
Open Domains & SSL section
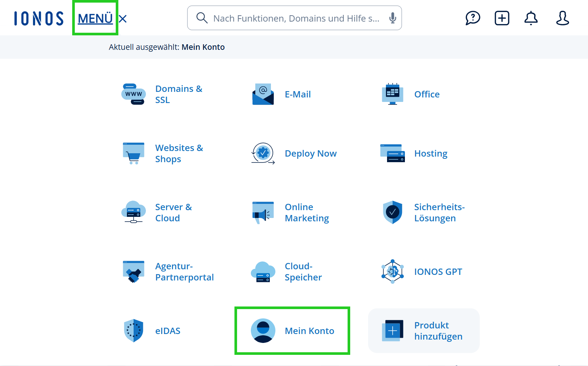click(179, 94)
